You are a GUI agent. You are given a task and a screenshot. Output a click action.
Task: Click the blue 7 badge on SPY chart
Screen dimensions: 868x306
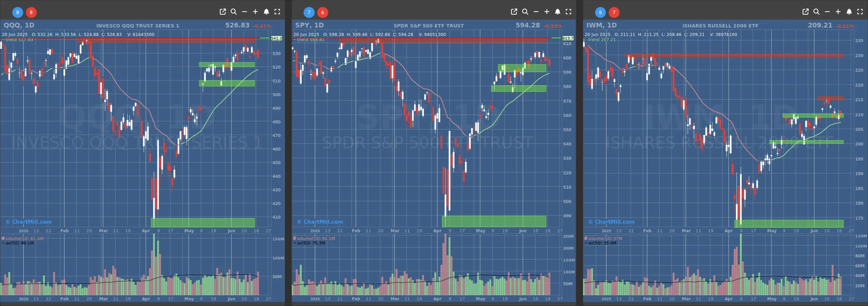(309, 13)
